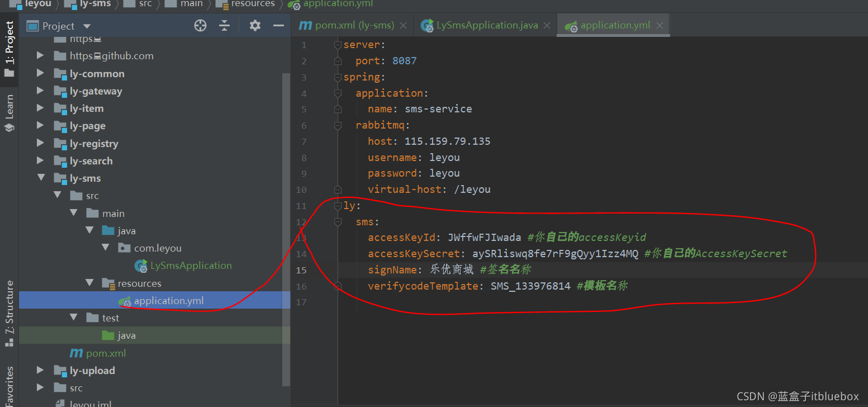The width and height of the screenshot is (868, 407).
Task: Select the com.leyou package
Action: coord(158,248)
